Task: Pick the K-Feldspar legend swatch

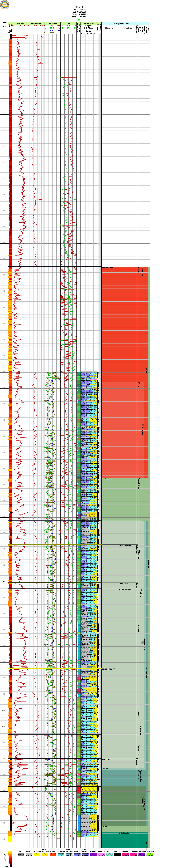Action: point(133,854)
